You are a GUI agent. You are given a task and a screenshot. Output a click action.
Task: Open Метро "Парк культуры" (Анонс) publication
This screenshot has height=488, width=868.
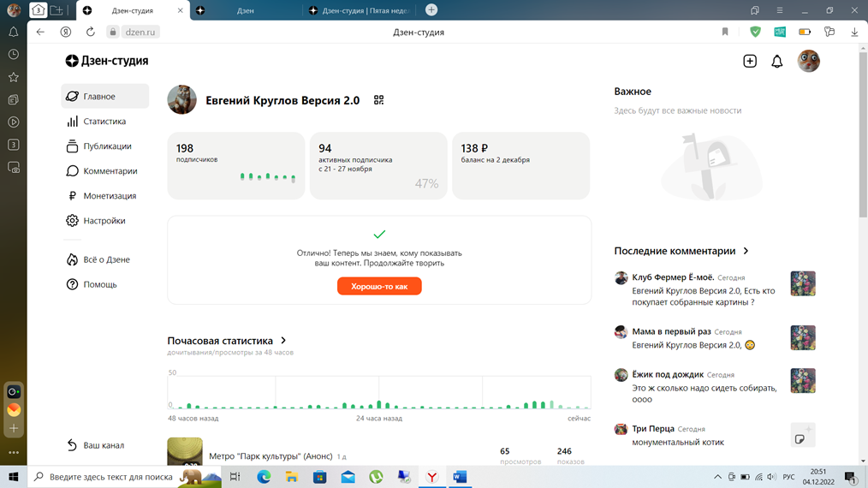tap(271, 456)
